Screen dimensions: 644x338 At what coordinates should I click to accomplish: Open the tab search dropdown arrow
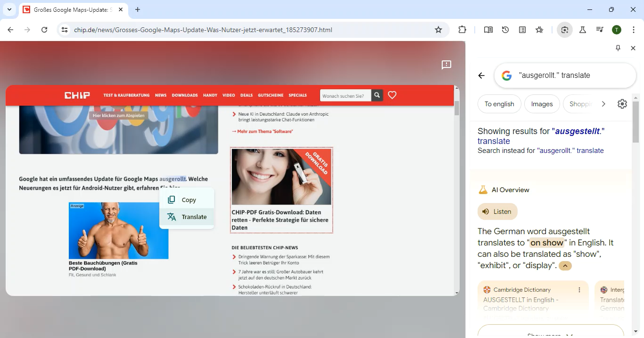pyautogui.click(x=9, y=9)
